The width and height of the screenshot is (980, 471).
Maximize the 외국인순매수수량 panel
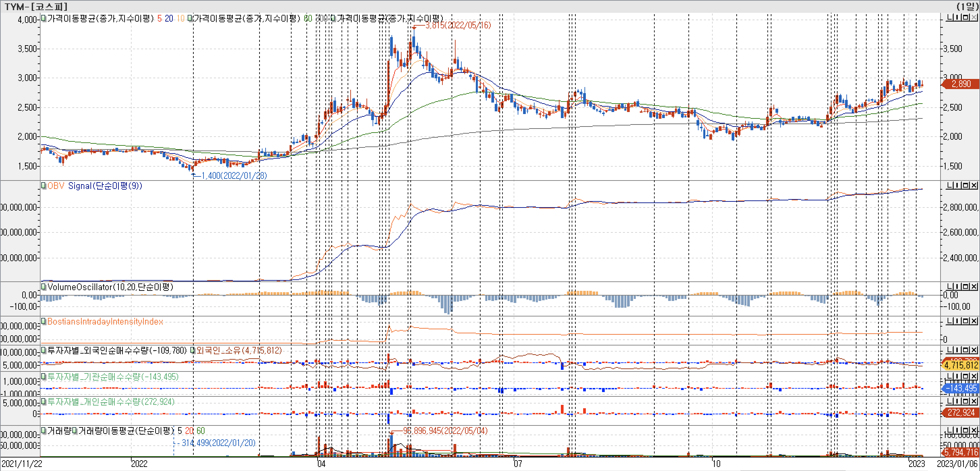point(965,350)
